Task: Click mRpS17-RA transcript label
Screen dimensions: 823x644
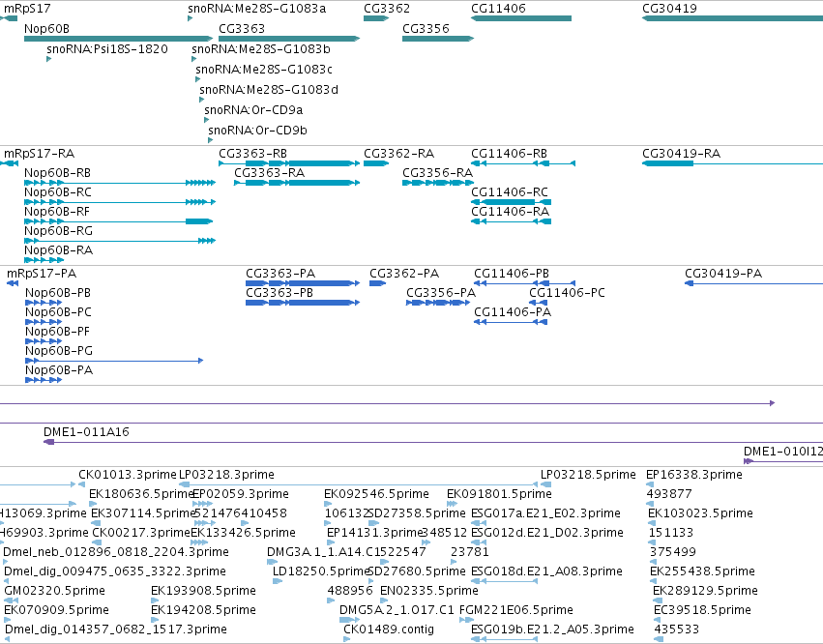Action: coord(40,153)
